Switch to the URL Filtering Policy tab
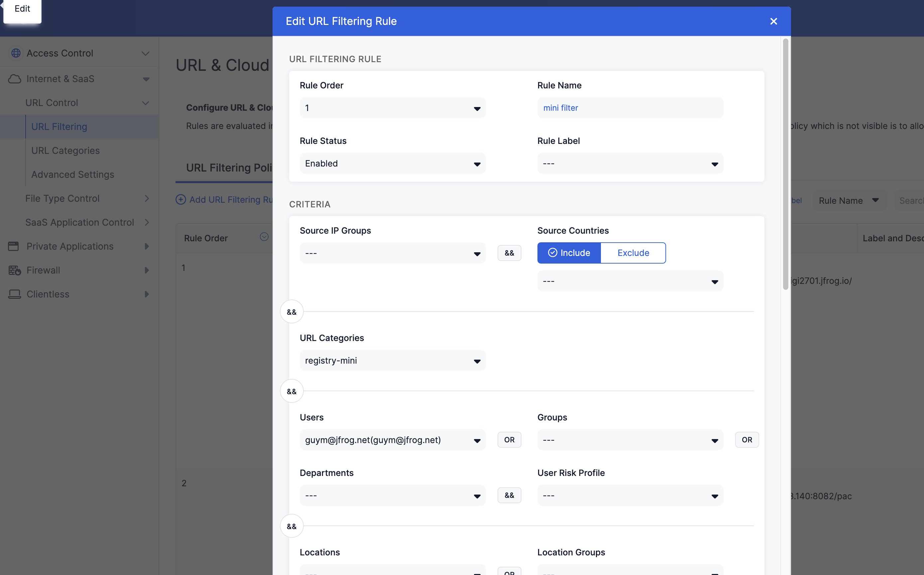The width and height of the screenshot is (924, 575). [x=229, y=168]
